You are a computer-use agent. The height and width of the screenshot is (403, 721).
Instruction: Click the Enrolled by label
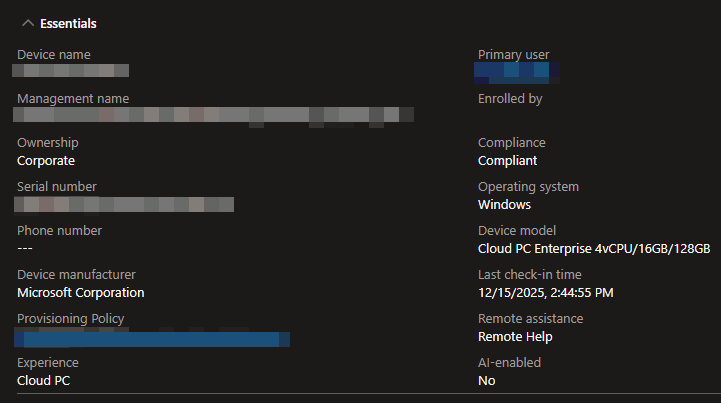tap(510, 99)
